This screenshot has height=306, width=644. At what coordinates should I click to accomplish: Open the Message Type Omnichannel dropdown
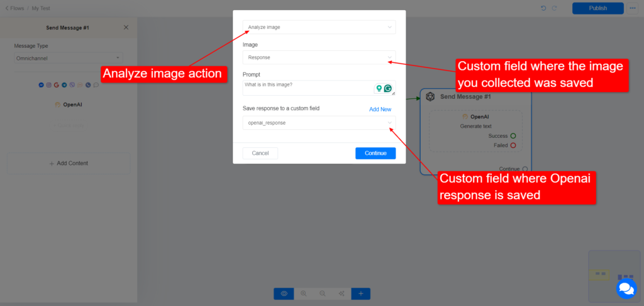(x=69, y=59)
